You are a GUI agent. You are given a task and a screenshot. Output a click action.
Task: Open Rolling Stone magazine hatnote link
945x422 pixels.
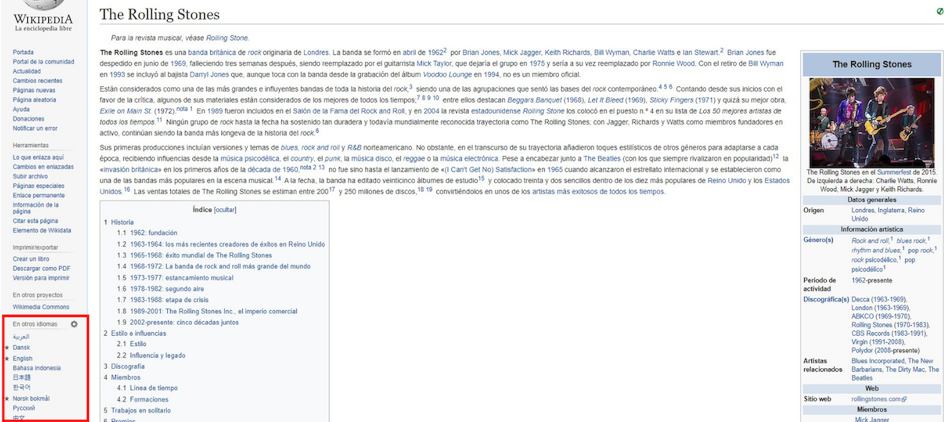(x=227, y=38)
